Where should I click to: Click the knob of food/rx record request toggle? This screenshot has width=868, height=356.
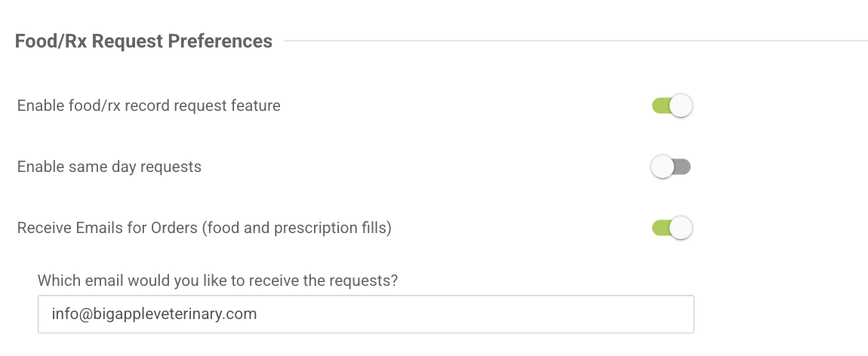point(681,106)
